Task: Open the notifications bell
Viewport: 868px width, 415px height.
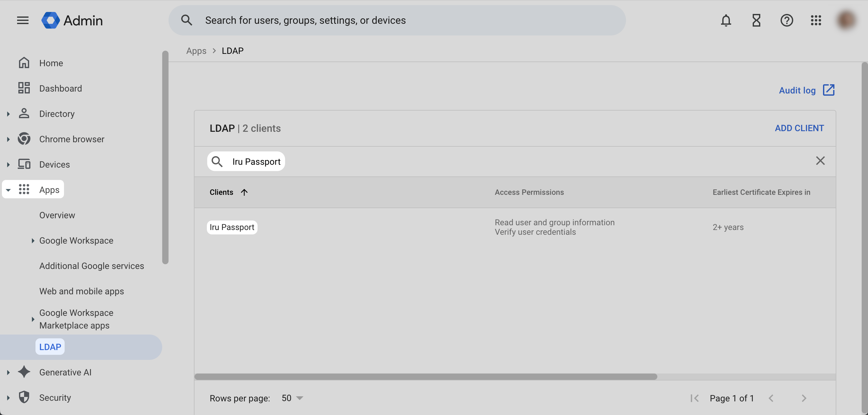Action: point(726,20)
